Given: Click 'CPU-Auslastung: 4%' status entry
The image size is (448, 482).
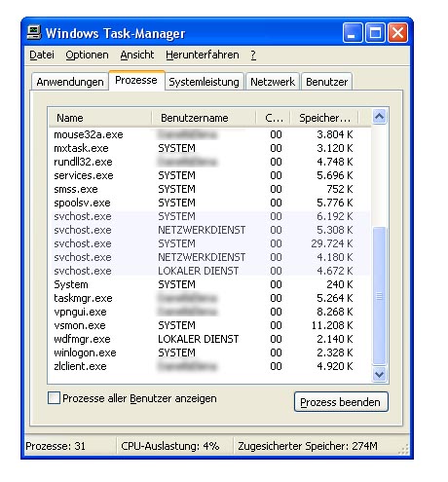Looking at the screenshot, I should pyautogui.click(x=170, y=446).
